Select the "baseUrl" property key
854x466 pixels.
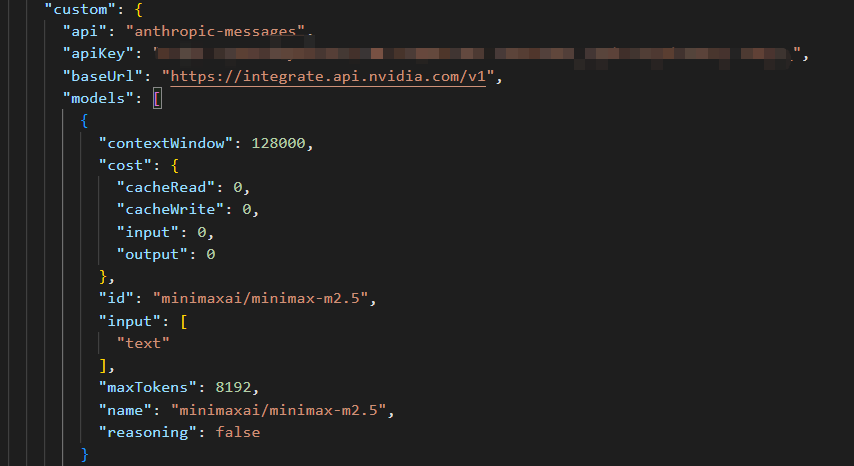click(x=101, y=77)
